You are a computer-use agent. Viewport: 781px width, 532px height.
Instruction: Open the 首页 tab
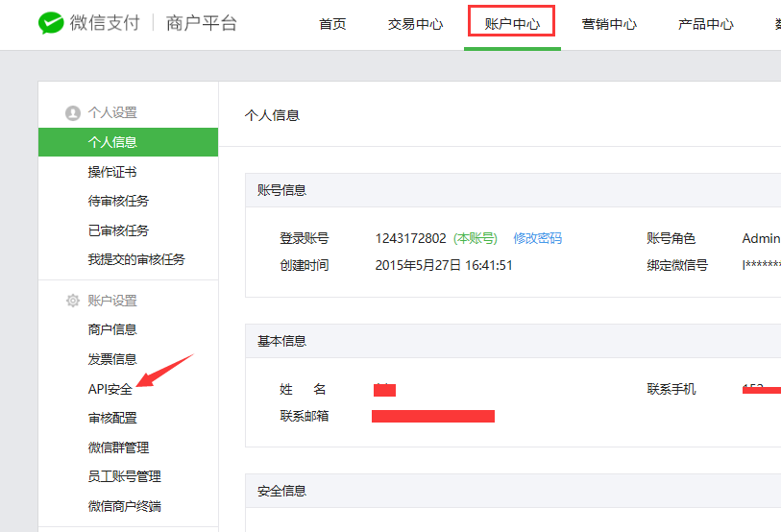[332, 24]
